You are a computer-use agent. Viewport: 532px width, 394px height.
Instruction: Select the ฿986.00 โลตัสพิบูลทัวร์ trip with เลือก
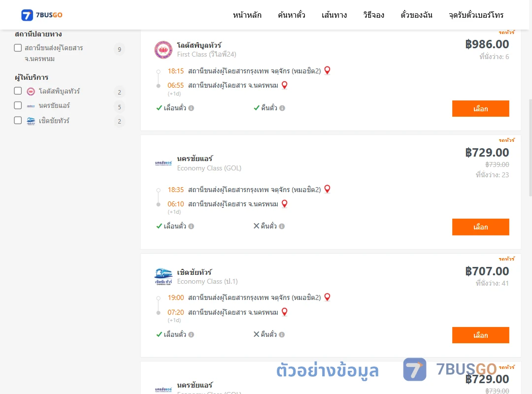pos(480,108)
